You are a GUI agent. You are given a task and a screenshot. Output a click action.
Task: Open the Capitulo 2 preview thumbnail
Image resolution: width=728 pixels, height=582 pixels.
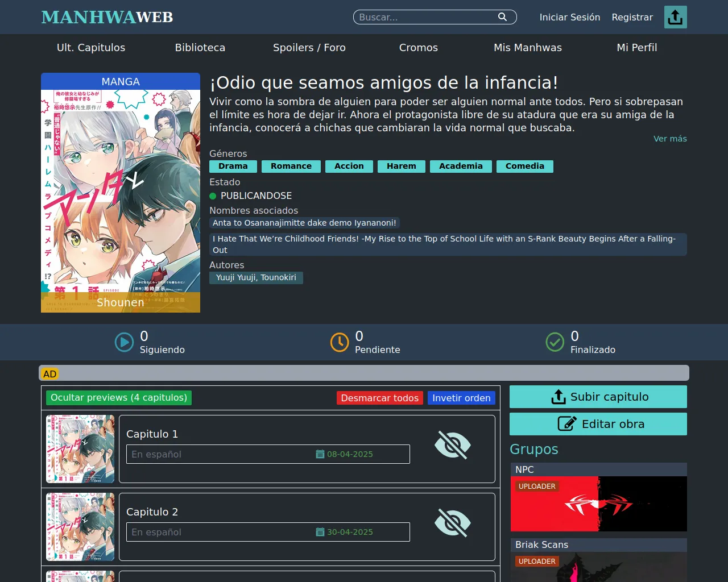pyautogui.click(x=80, y=527)
